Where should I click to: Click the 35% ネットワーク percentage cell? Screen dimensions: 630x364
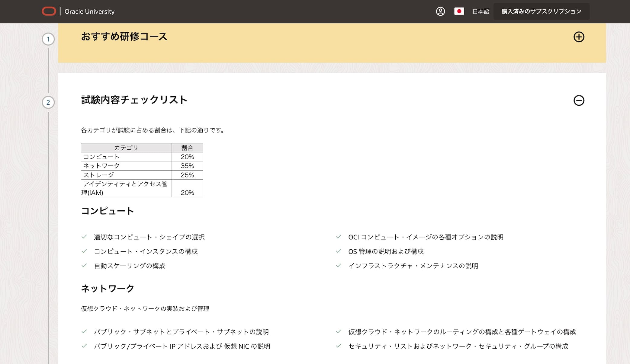pos(188,165)
